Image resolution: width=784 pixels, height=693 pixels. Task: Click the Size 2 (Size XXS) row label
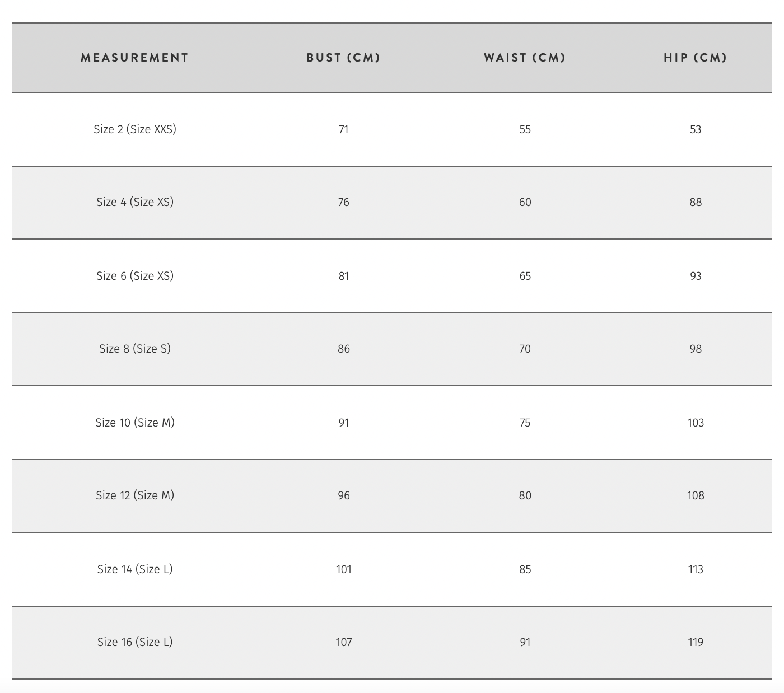[x=134, y=129]
